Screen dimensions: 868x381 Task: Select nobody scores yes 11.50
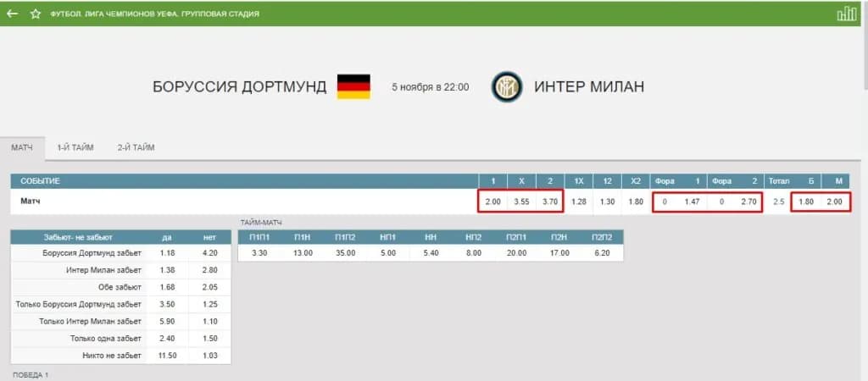click(x=167, y=356)
